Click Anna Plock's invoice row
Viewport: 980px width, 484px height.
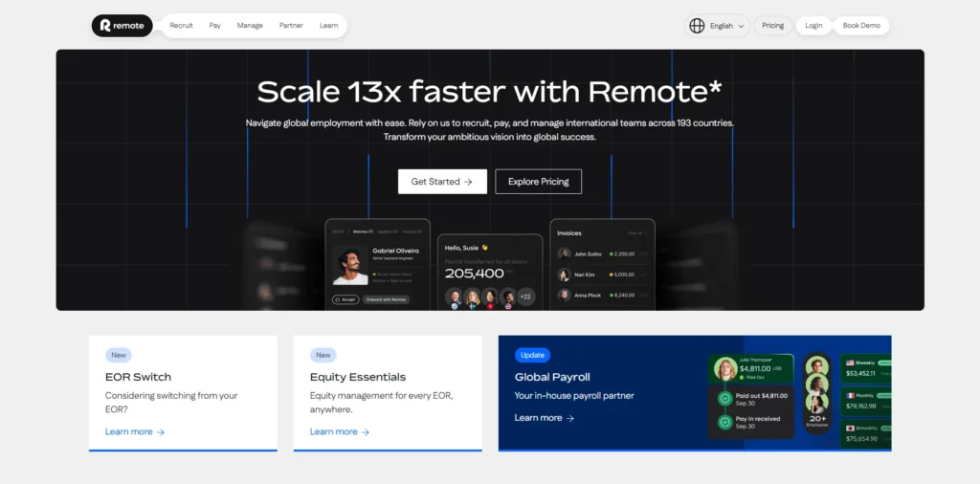(603, 296)
